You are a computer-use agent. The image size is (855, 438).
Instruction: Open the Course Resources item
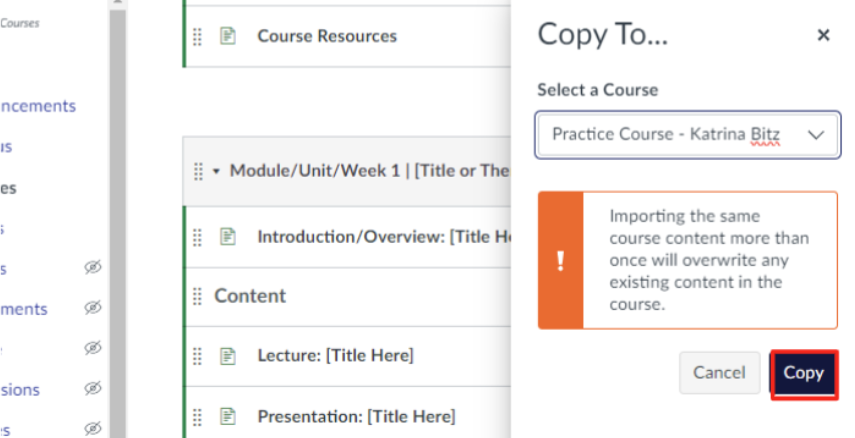point(327,36)
